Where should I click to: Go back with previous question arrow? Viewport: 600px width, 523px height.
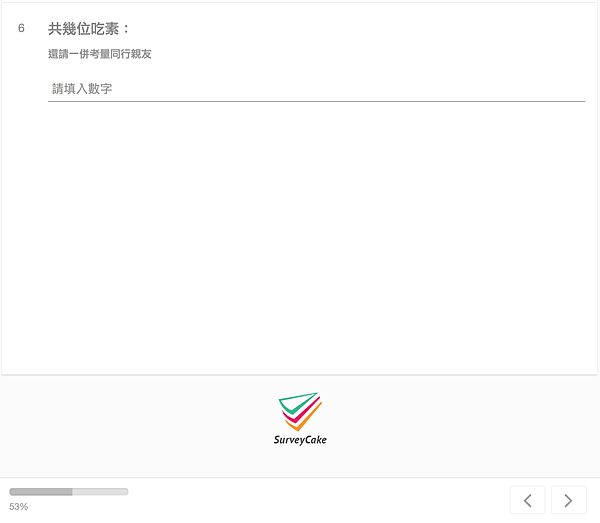pyautogui.click(x=528, y=500)
